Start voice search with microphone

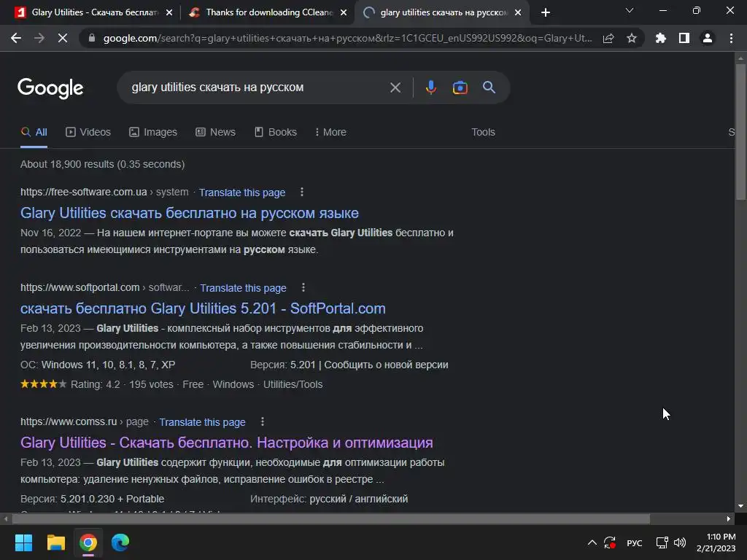[x=431, y=87]
